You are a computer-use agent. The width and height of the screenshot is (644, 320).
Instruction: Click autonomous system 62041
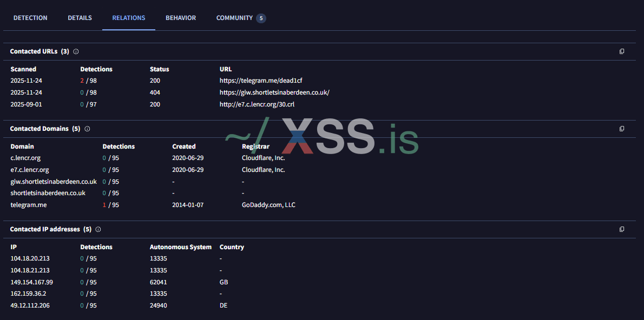pos(159,282)
